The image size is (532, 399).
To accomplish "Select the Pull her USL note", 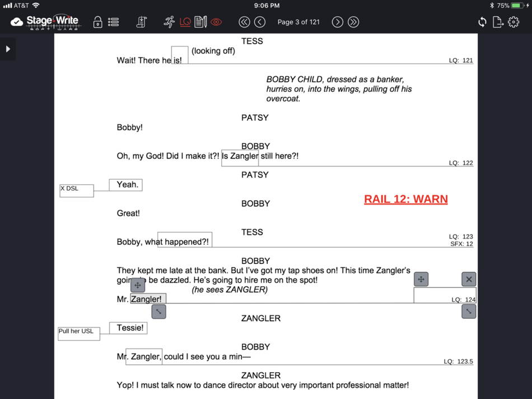I will point(79,333).
